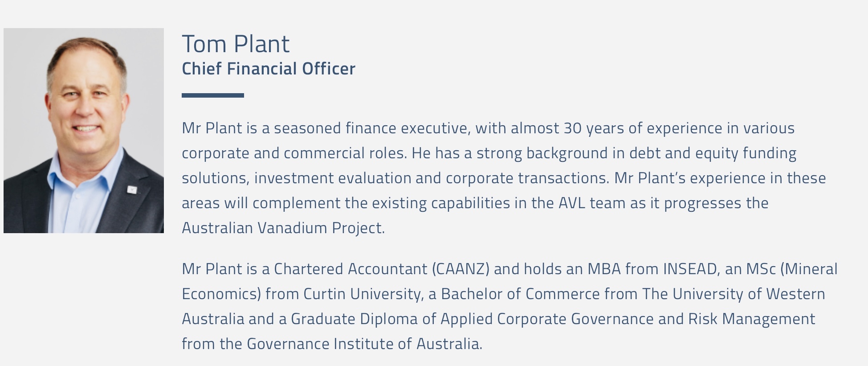Viewport: 868px width, 366px height.
Task: Click 'The University of Western' text
Action: point(734,294)
